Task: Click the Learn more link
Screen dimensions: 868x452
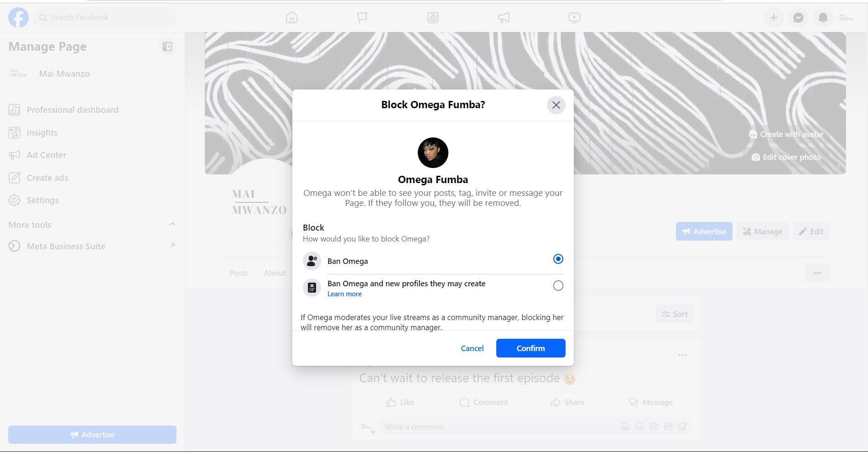Action: click(x=344, y=294)
